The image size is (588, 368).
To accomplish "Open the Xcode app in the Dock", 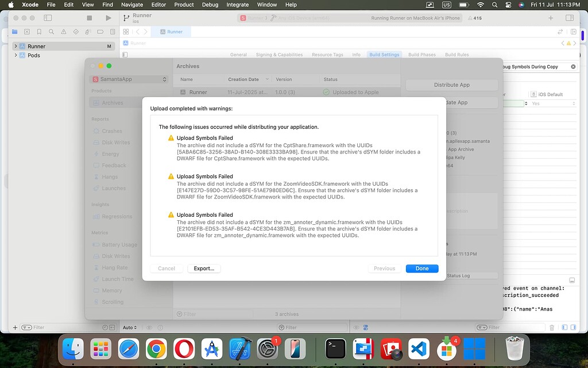I will point(240,349).
